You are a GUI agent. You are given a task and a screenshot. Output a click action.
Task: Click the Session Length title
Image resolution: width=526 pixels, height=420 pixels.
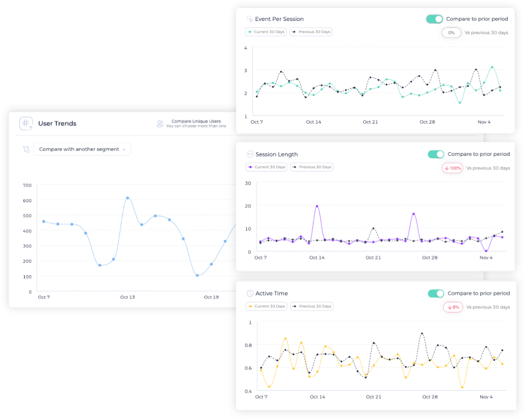coord(276,154)
